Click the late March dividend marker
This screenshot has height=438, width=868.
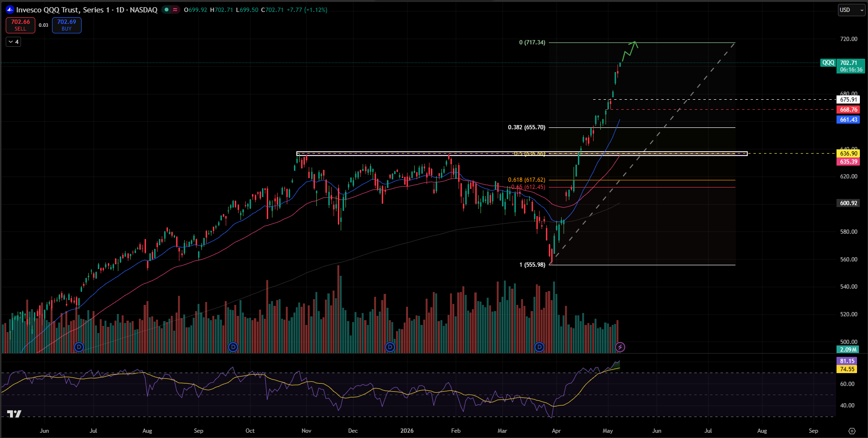tap(539, 347)
